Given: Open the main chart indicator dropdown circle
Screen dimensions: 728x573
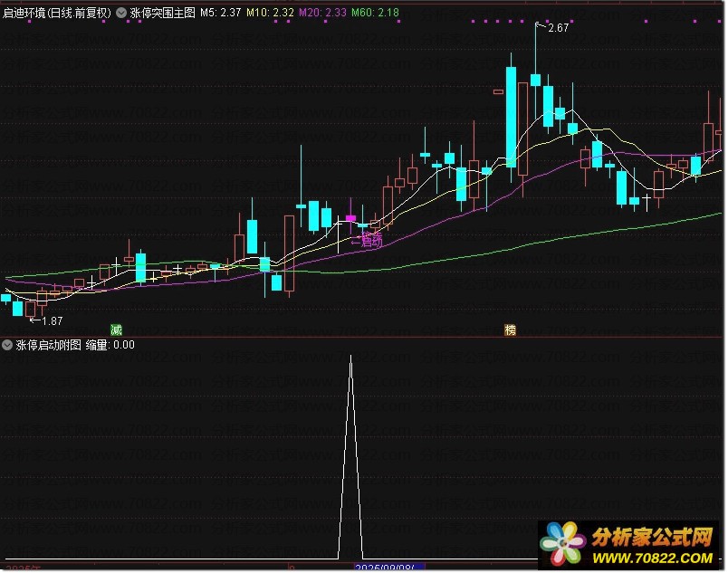Looking at the screenshot, I should pos(121,13).
